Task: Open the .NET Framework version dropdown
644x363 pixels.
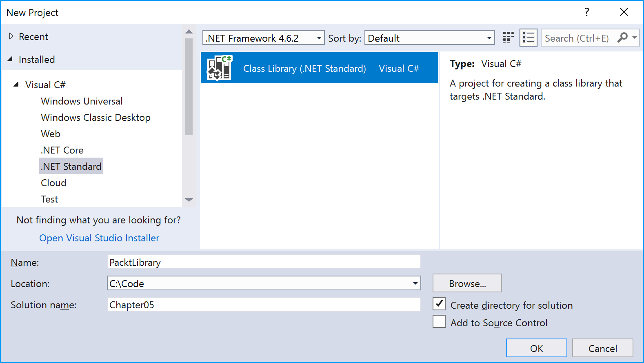Action: click(263, 38)
